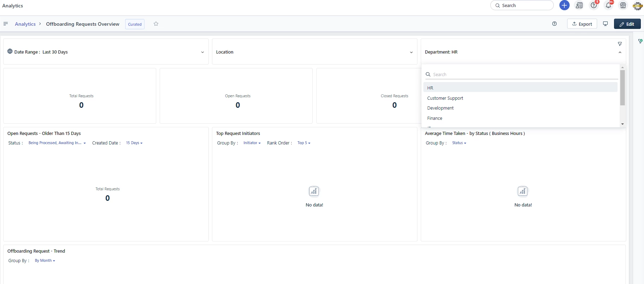The width and height of the screenshot is (644, 284).
Task: Click the blue plus quick-add icon
Action: [x=564, y=5]
